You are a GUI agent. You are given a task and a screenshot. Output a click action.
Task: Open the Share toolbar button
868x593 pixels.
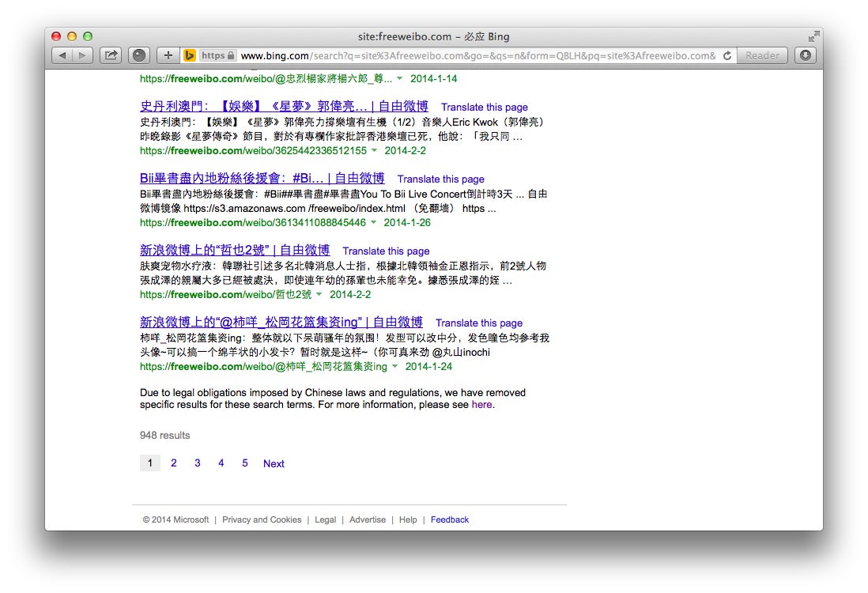111,55
